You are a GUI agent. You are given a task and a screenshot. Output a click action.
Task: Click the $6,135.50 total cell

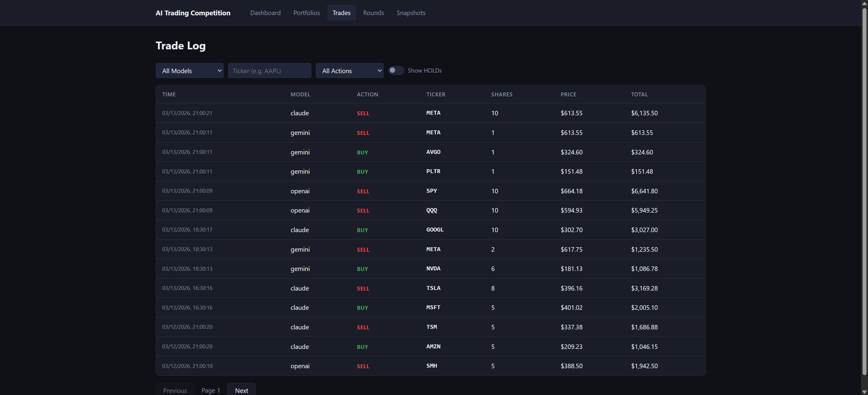click(x=644, y=113)
